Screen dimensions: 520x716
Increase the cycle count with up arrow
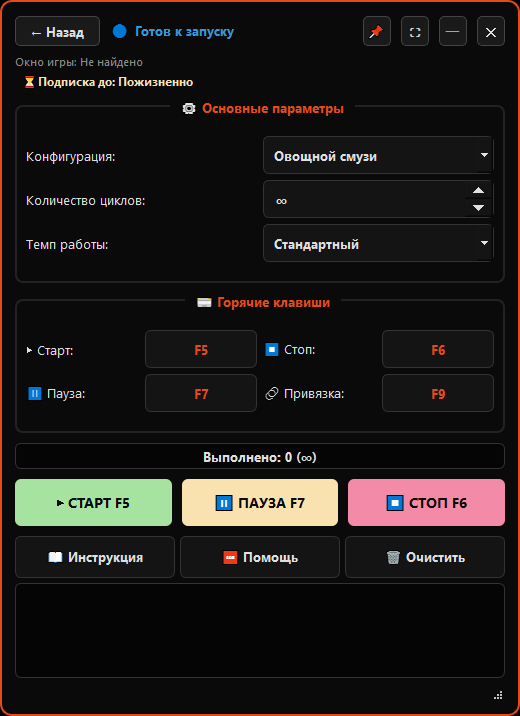[478, 190]
